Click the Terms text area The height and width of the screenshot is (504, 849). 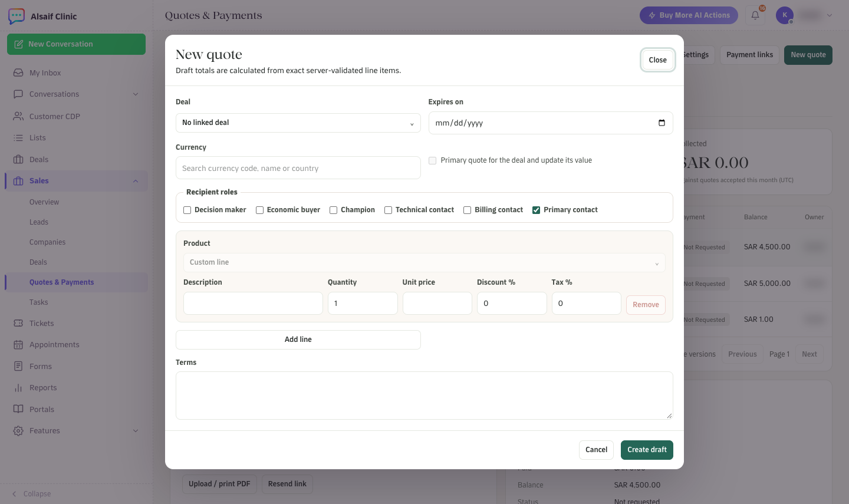coord(424,396)
